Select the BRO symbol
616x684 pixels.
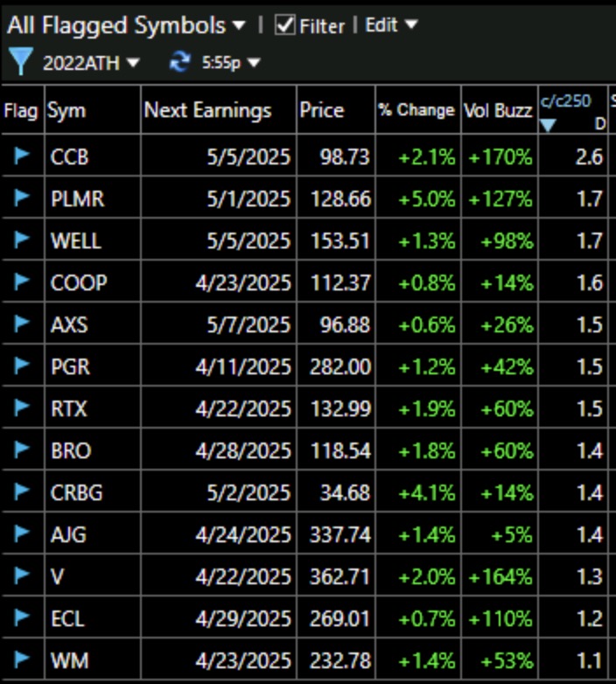[71, 450]
